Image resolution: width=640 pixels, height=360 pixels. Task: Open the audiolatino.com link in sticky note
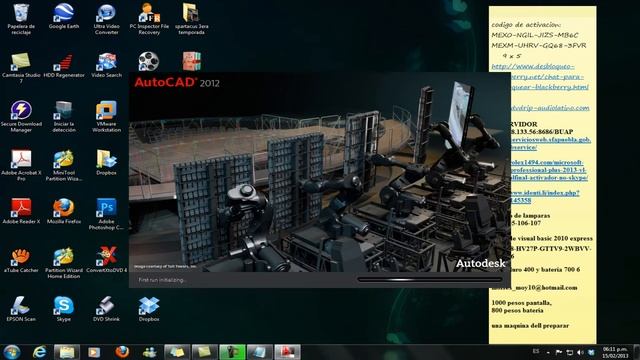549,108
